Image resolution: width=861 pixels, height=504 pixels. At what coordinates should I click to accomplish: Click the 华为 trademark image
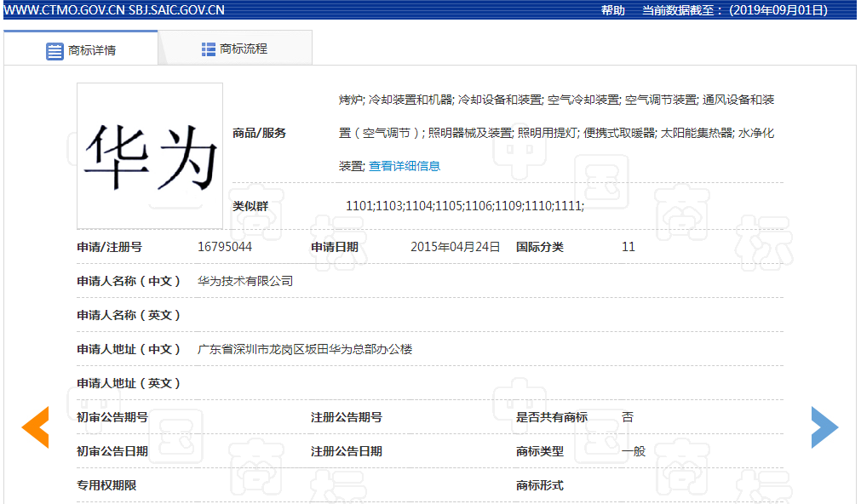coord(150,156)
